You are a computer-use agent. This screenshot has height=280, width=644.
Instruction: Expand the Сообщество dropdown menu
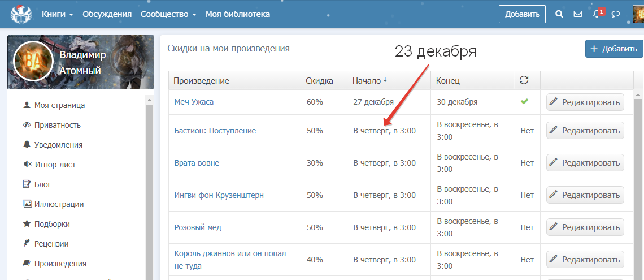click(x=168, y=14)
